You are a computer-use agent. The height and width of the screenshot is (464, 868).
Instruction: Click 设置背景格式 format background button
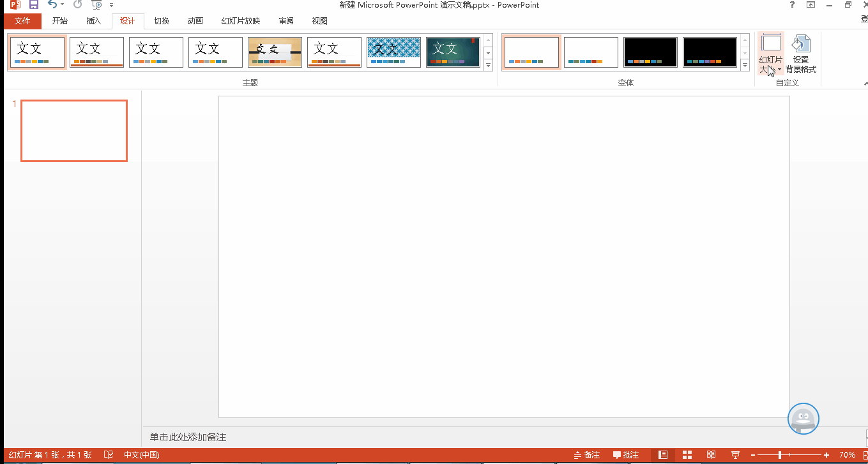coord(801,54)
